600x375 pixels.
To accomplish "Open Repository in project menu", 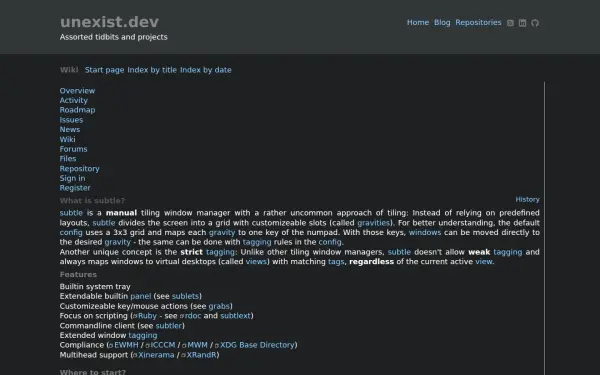I will 80,168.
